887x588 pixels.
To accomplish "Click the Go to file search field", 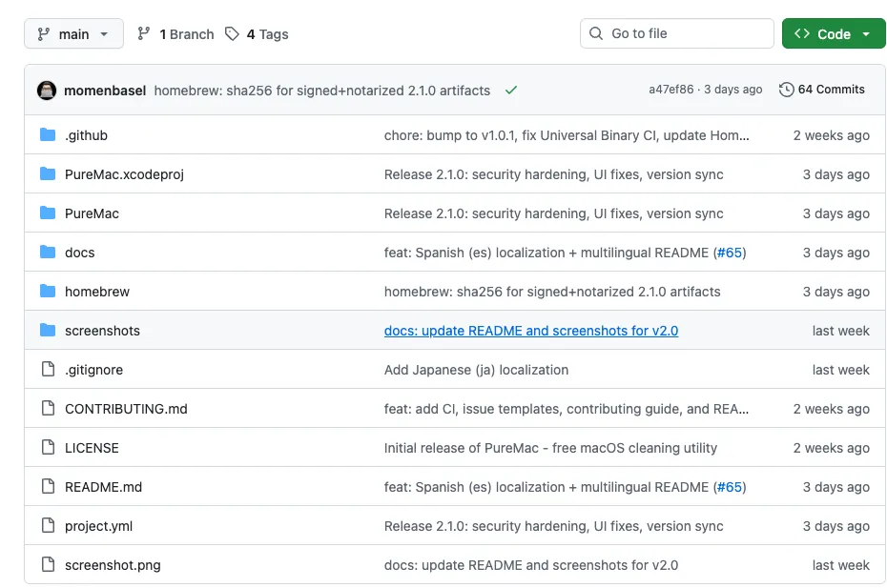I will (x=677, y=34).
